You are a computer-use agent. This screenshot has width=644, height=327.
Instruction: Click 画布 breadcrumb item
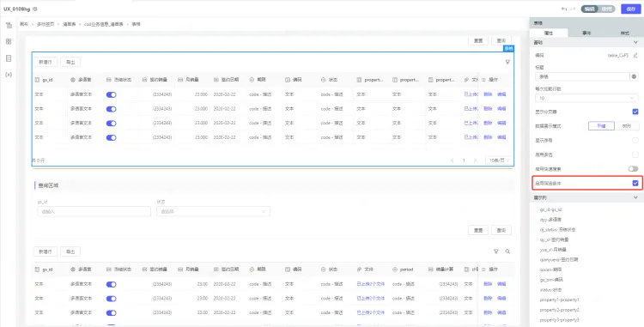[x=24, y=24]
